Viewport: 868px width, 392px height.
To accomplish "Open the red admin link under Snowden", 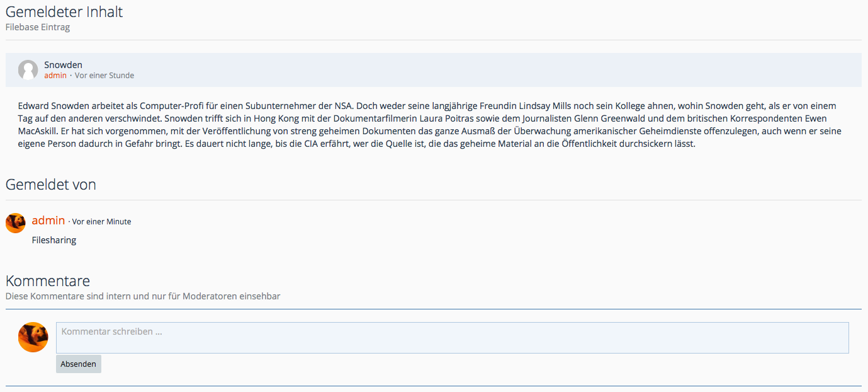I will (x=55, y=76).
